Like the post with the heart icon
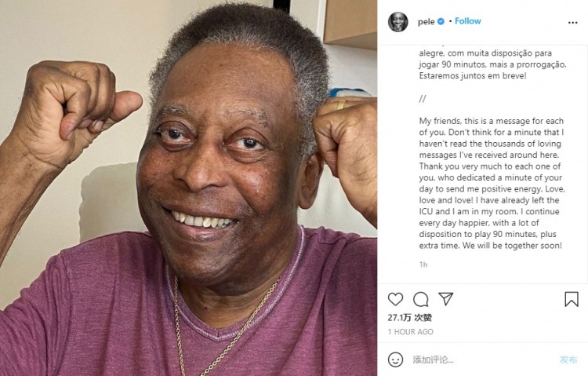This screenshot has width=588, height=376. 395,299
